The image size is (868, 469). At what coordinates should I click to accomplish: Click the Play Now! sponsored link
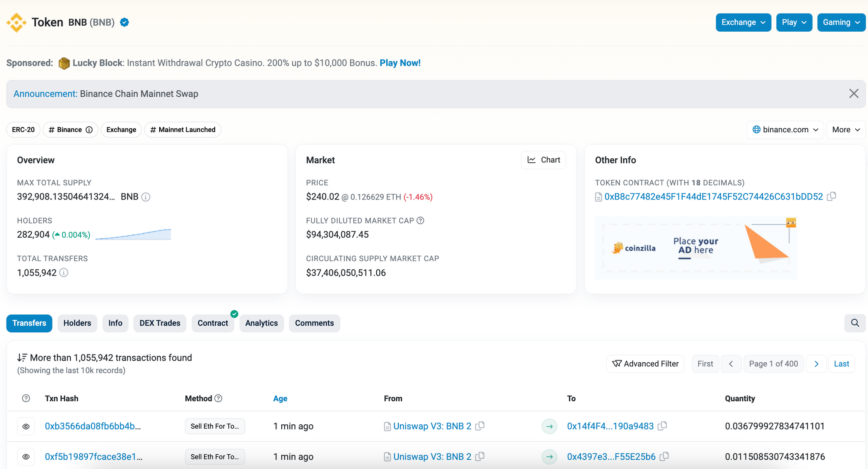[400, 63]
